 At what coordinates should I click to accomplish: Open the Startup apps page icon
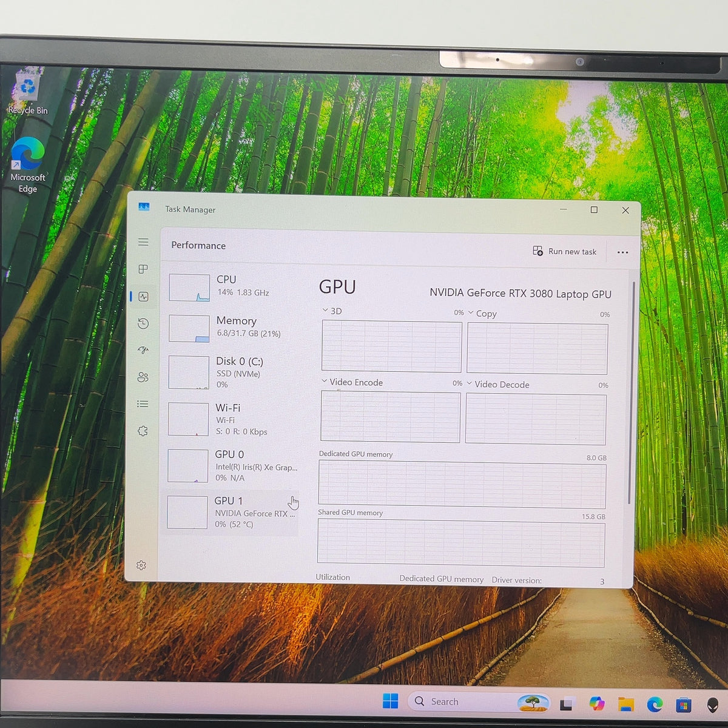point(143,350)
